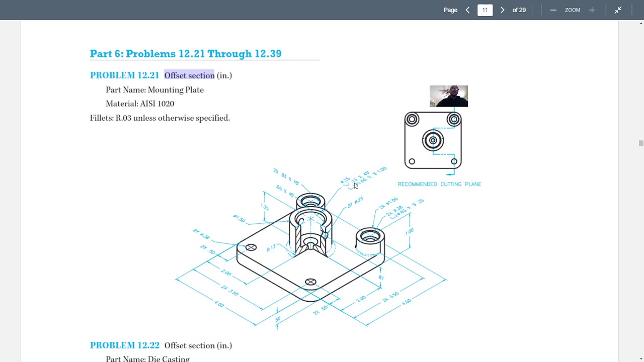
Task: Click the page number input field
Action: point(485,10)
